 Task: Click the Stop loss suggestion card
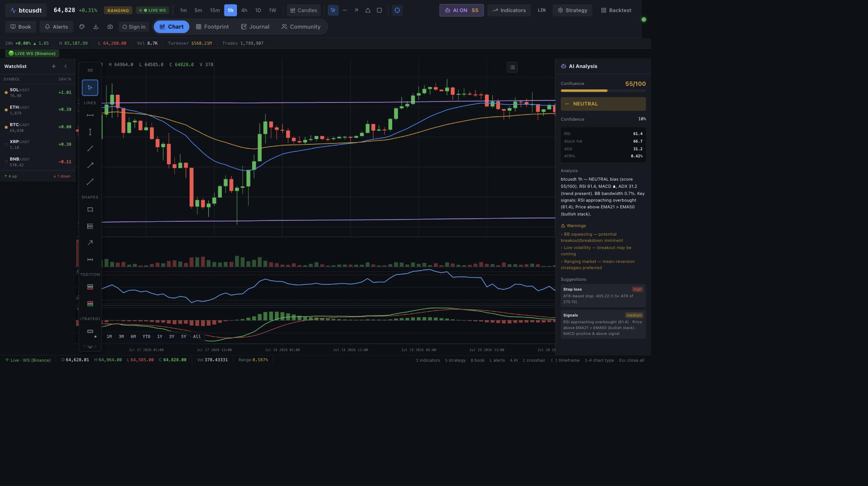pyautogui.click(x=603, y=296)
